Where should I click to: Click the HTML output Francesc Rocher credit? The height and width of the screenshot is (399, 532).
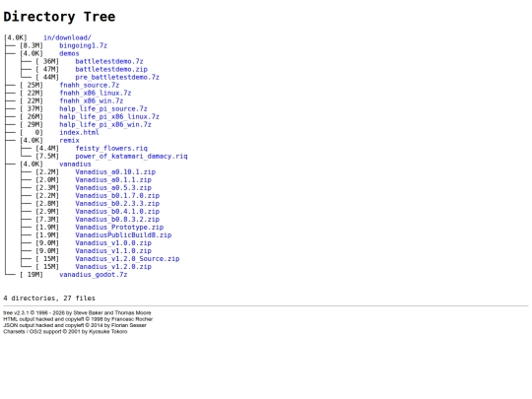(78, 319)
